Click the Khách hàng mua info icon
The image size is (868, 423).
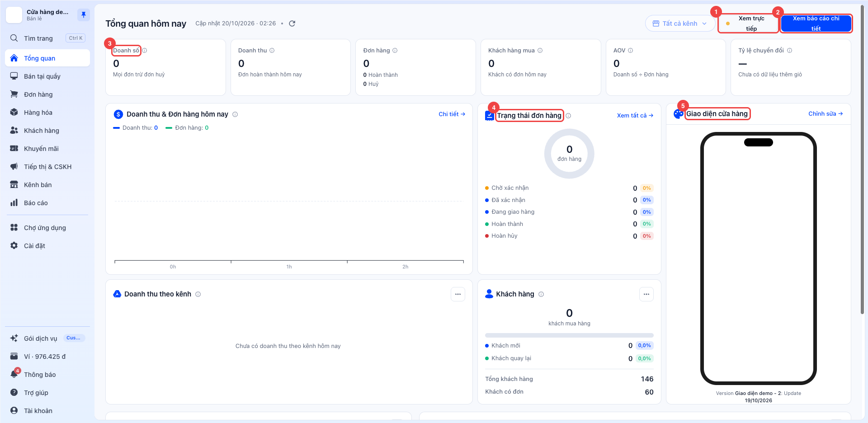540,51
